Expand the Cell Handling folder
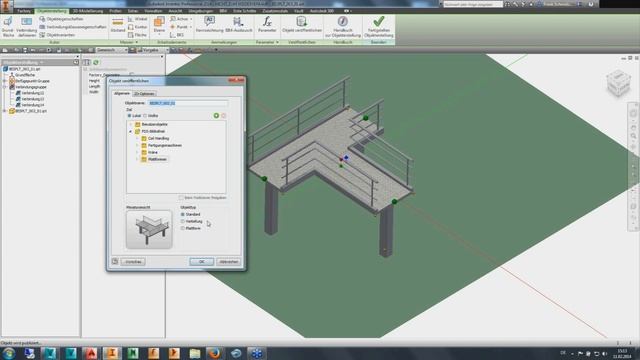 (138, 138)
